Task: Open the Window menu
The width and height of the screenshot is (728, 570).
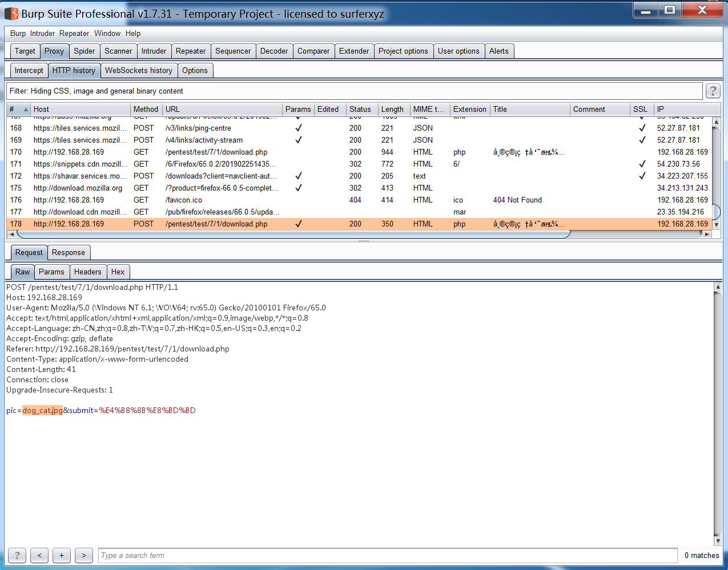Action: click(107, 33)
